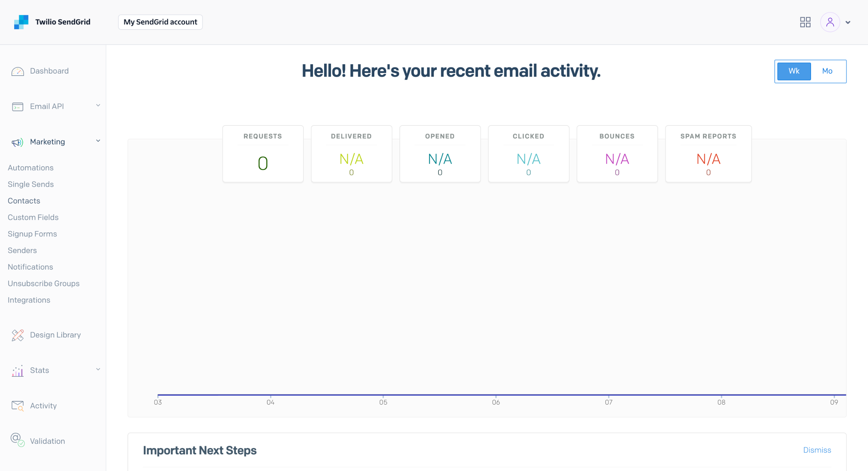Click the My SendGrid account button
The height and width of the screenshot is (471, 868).
point(160,22)
